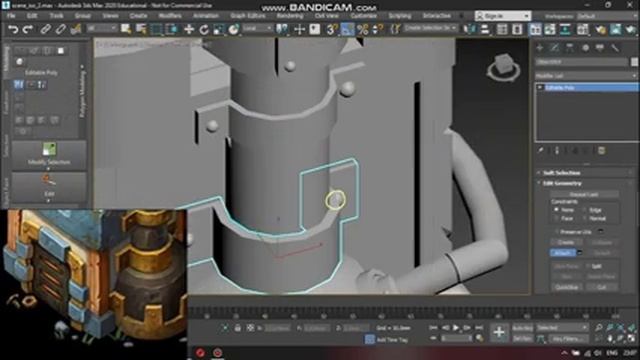Open the Rendering menu
Image resolution: width=640 pixels, height=360 pixels.
[x=290, y=16]
